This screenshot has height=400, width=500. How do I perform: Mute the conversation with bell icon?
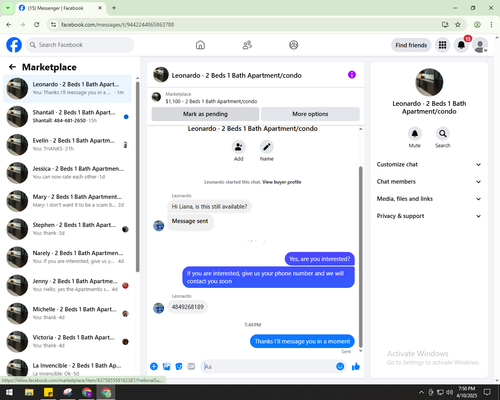coord(415,134)
